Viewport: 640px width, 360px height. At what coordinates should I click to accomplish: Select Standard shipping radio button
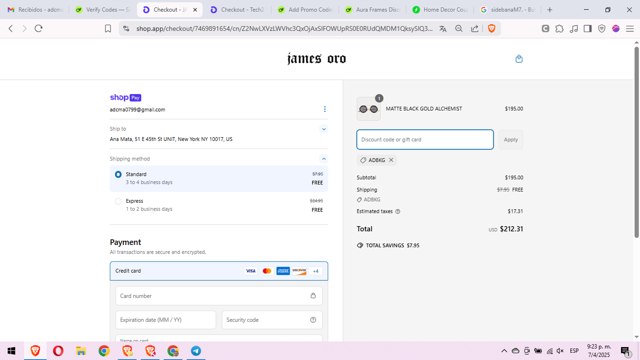click(x=118, y=174)
